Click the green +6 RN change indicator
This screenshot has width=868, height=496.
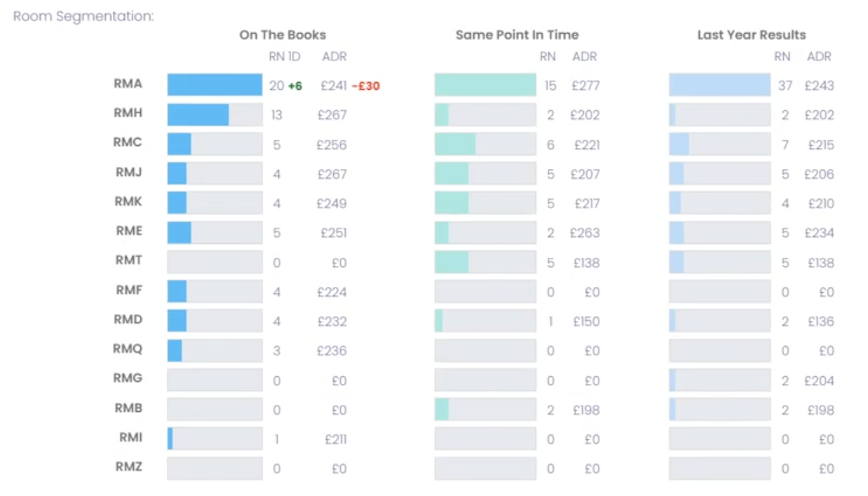pyautogui.click(x=295, y=86)
